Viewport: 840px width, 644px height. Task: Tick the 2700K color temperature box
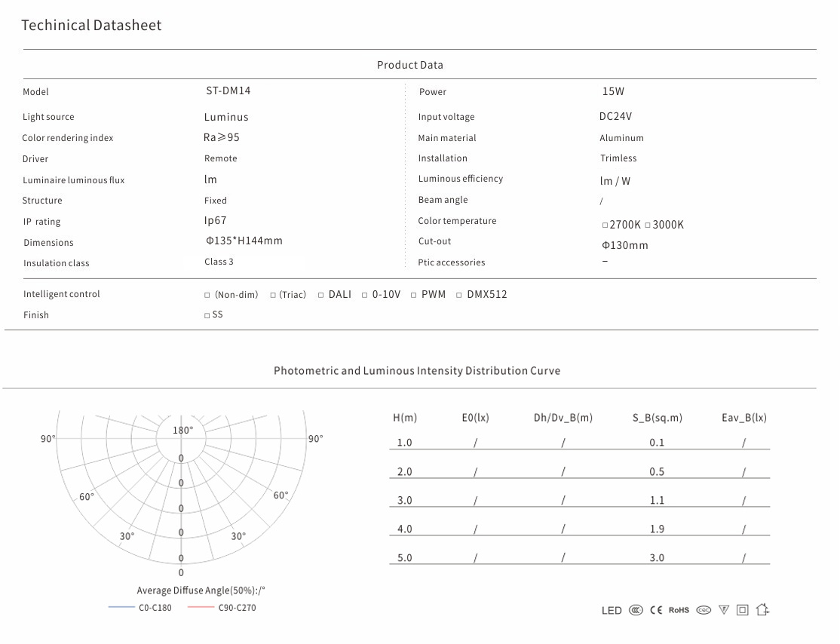click(x=605, y=225)
